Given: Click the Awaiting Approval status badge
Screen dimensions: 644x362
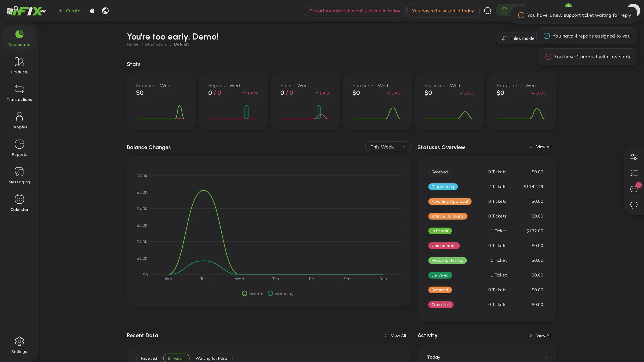Looking at the screenshot, I should tap(450, 202).
